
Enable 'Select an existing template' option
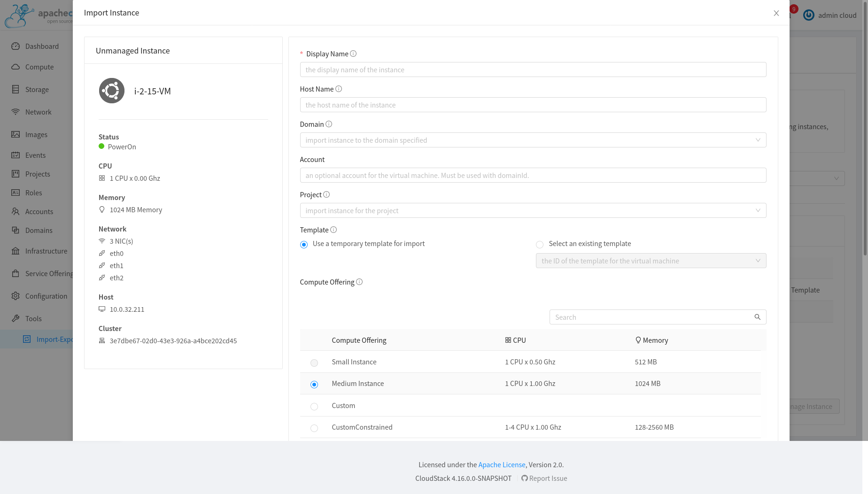coord(539,244)
